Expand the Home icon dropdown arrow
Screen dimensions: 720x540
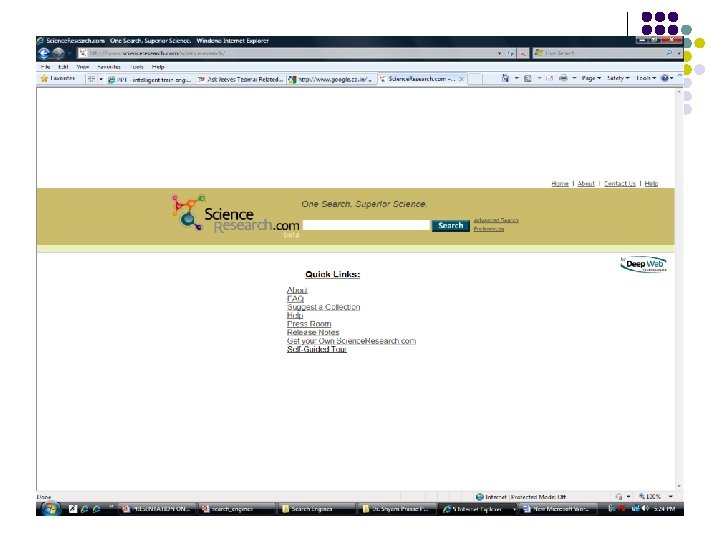click(x=517, y=79)
